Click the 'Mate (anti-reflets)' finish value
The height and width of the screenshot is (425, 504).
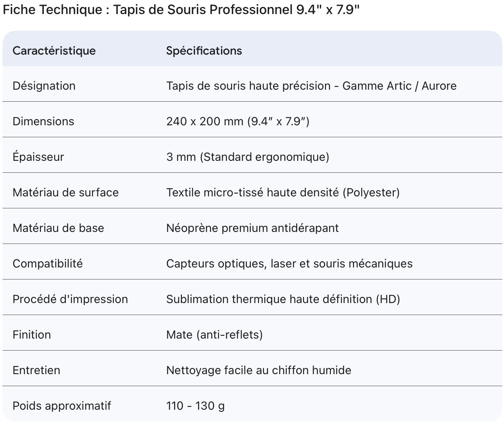click(x=214, y=335)
